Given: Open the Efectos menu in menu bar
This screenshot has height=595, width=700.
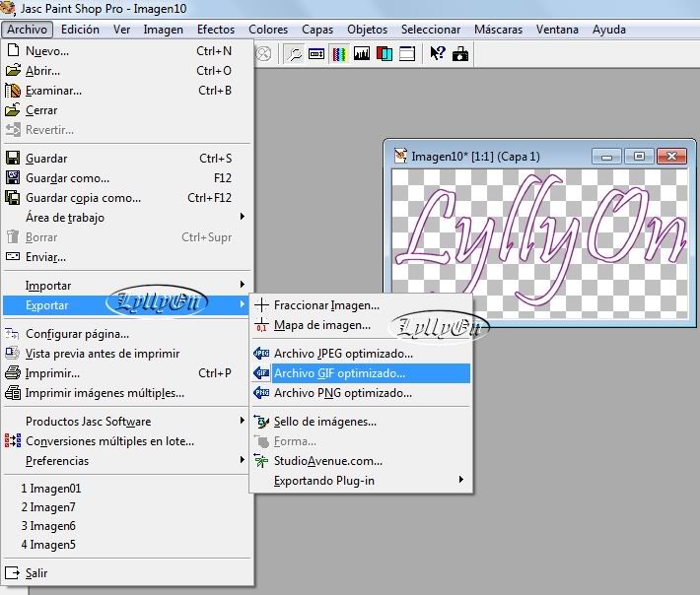Looking at the screenshot, I should pyautogui.click(x=216, y=30).
